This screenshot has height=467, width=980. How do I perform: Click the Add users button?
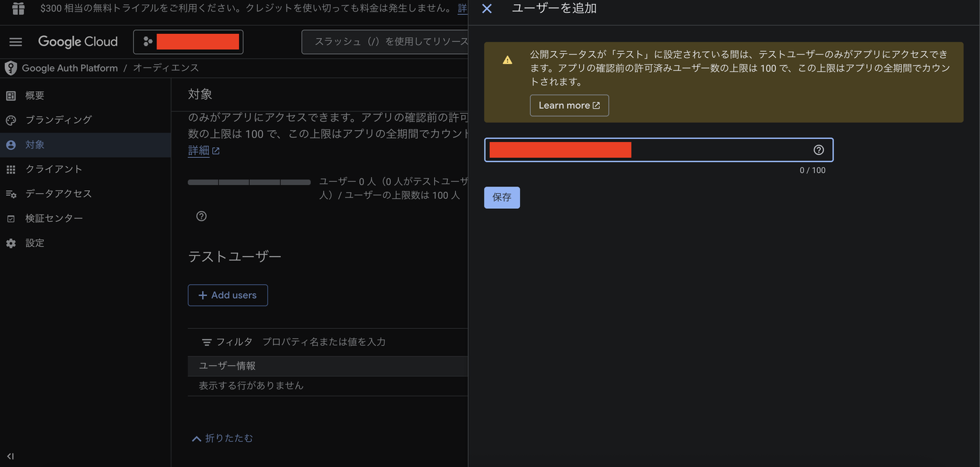point(227,295)
